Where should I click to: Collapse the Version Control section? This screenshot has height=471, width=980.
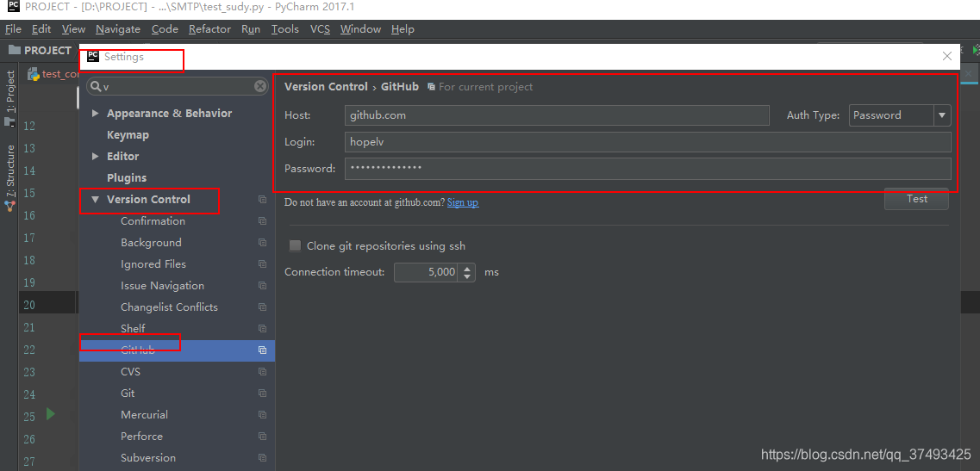click(x=95, y=199)
